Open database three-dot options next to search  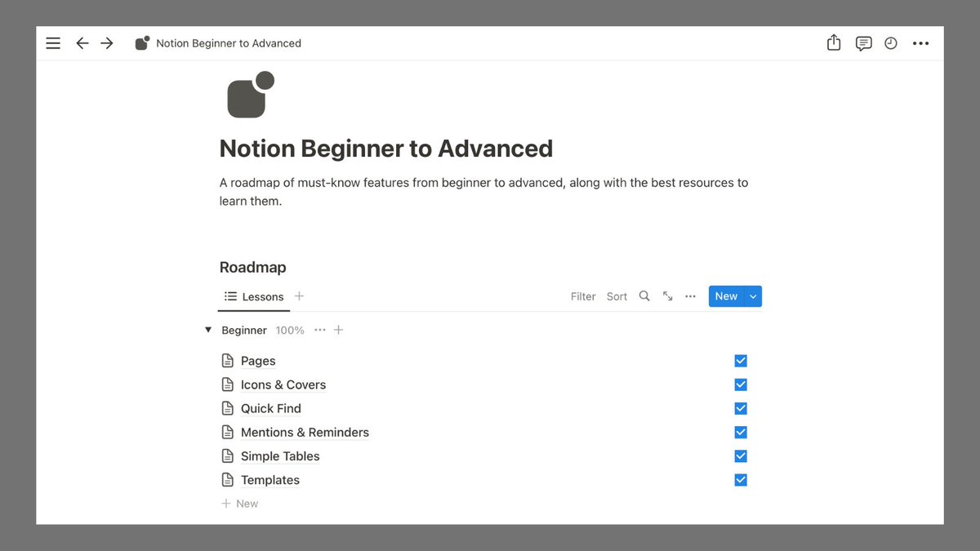[x=691, y=296]
